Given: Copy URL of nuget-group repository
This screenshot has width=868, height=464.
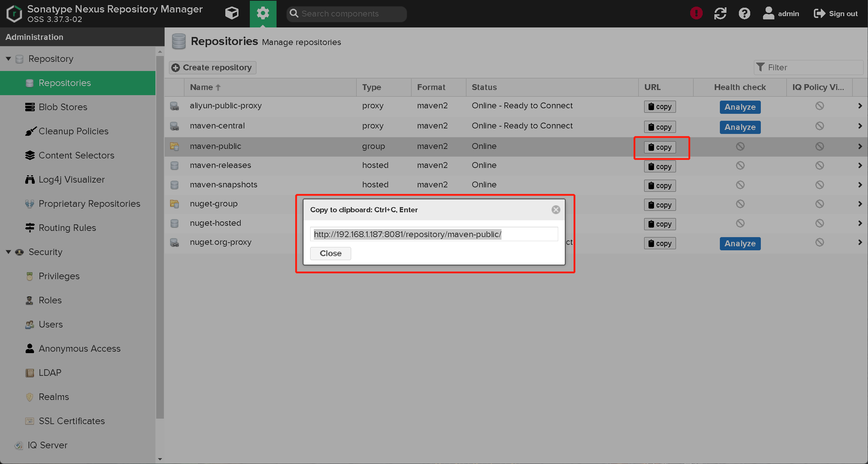Looking at the screenshot, I should coord(660,205).
